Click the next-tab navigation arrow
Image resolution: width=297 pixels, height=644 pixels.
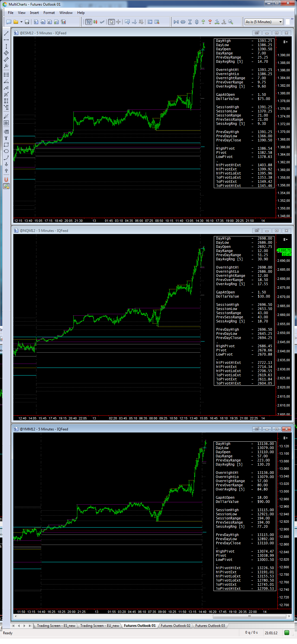(24, 626)
